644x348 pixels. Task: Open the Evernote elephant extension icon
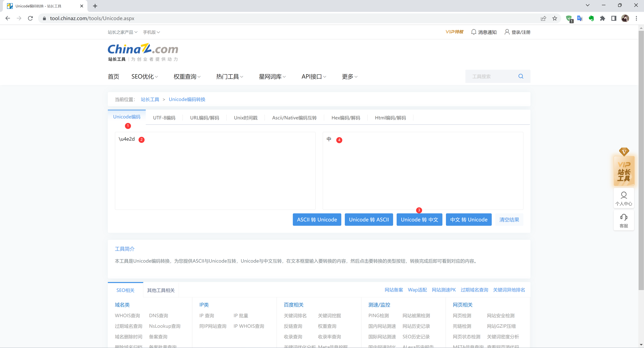click(591, 18)
